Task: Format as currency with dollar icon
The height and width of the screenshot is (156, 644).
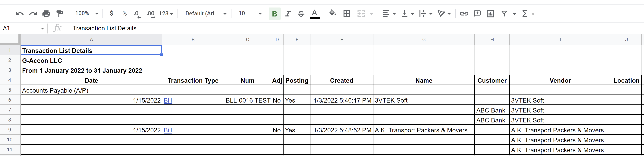Action: tap(112, 13)
